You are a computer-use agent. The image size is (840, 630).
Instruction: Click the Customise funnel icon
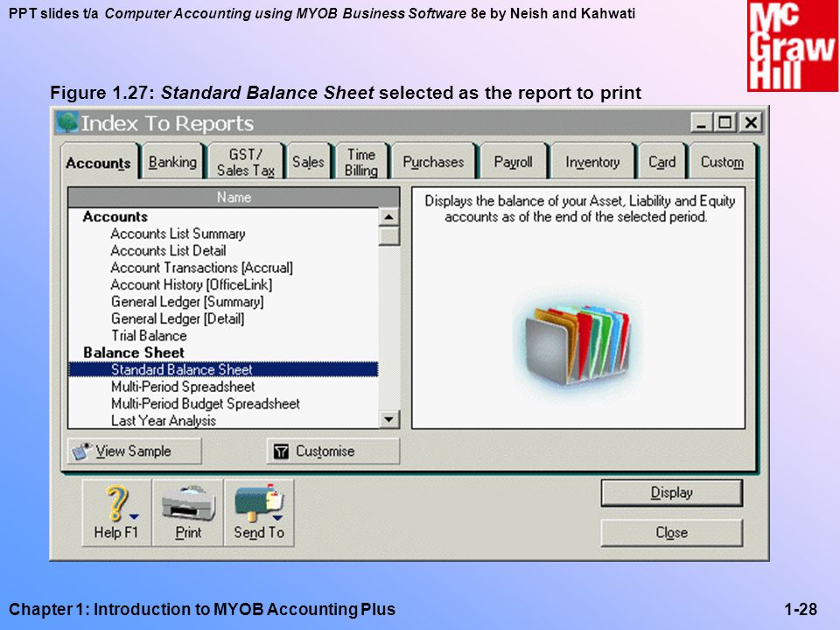281,451
